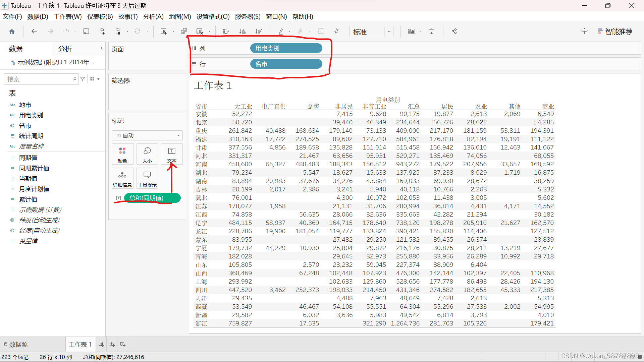
Task: Open the undo history dropdown arrow
Action: pos(75,31)
